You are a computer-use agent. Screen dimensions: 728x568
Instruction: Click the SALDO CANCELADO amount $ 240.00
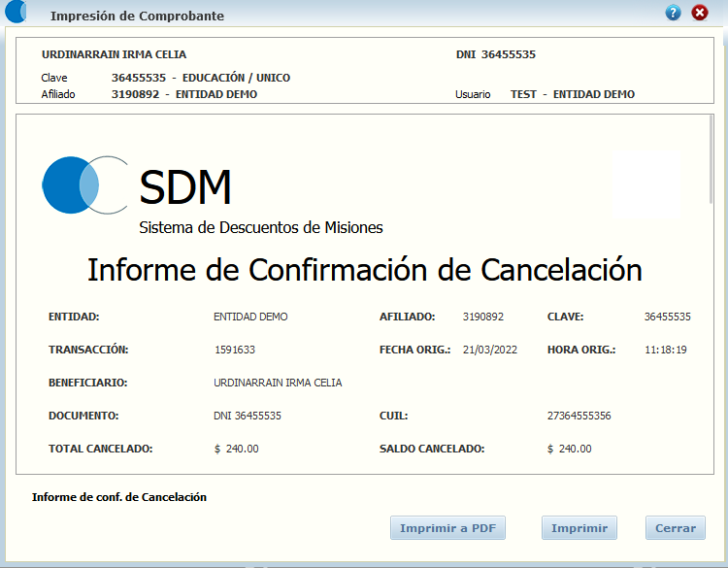point(569,449)
